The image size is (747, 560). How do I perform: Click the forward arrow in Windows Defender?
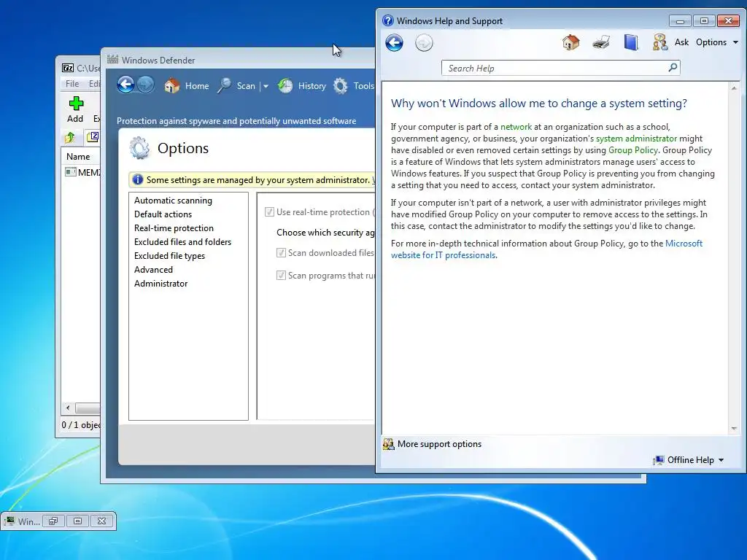[x=145, y=85]
